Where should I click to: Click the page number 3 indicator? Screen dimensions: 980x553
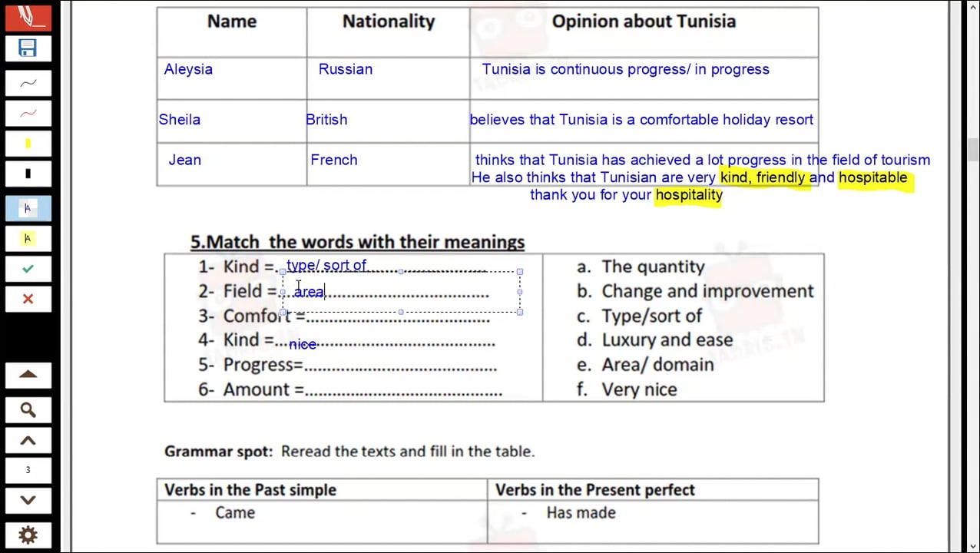click(x=28, y=470)
